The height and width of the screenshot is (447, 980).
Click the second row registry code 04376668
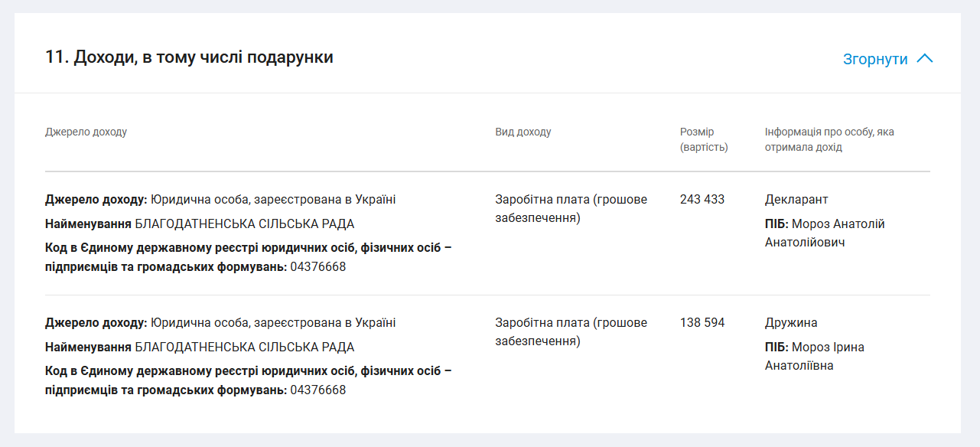tap(317, 390)
